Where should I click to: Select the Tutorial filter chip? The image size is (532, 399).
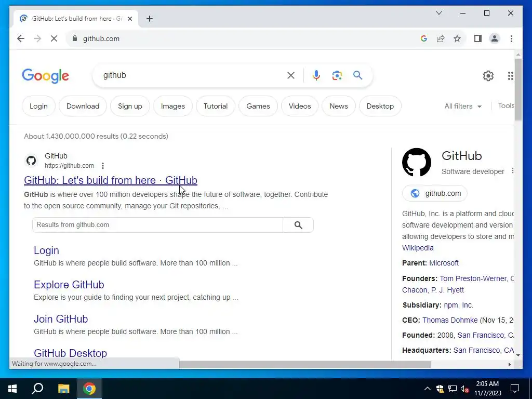[216, 106]
